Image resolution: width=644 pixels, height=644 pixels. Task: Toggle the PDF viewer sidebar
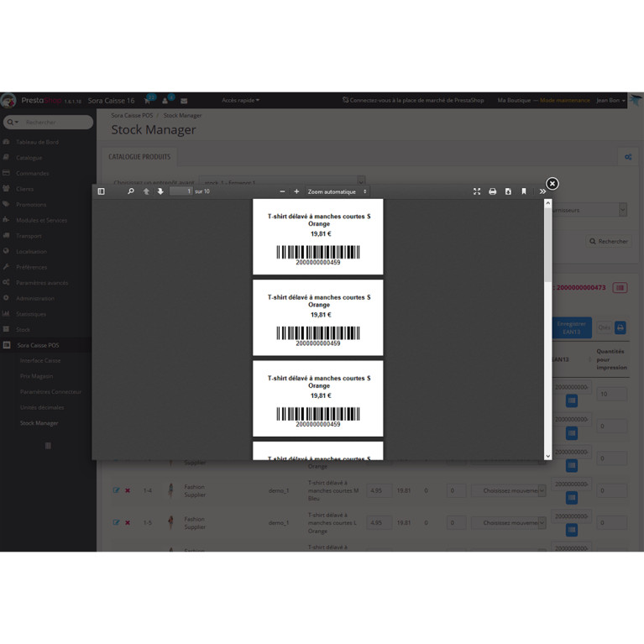tap(102, 191)
